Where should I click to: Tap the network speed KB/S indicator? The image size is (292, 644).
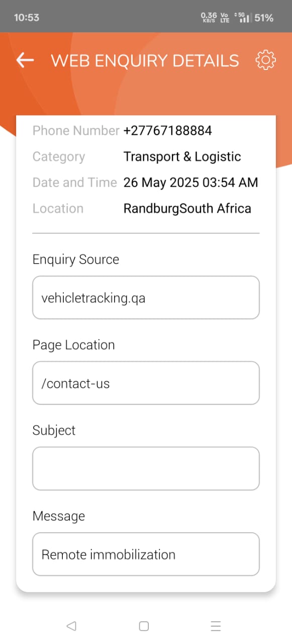209,18
